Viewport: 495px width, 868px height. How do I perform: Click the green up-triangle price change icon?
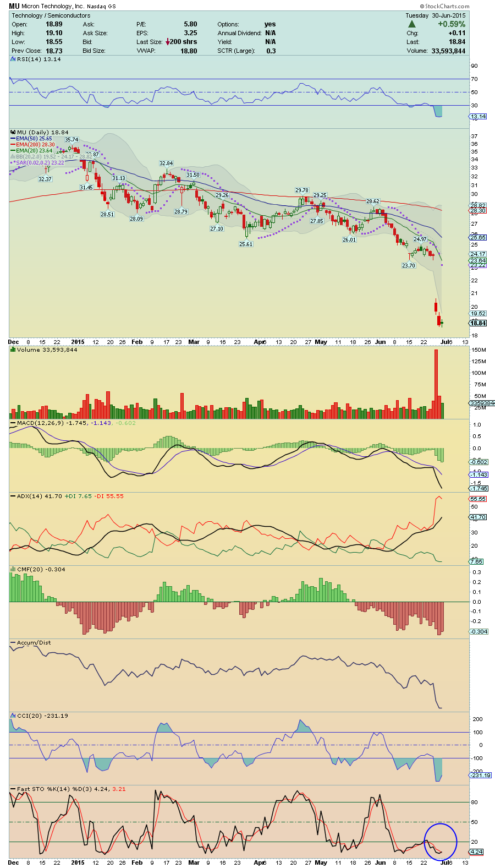coord(411,24)
